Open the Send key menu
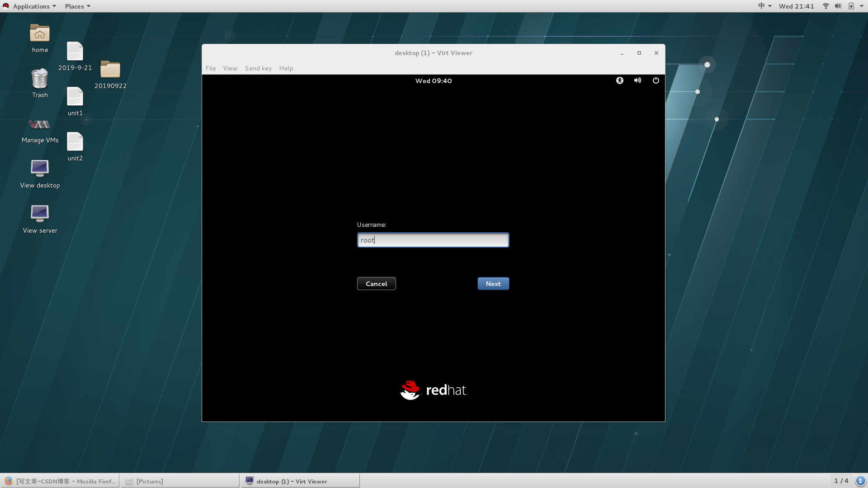Viewport: 868px width, 488px height. (x=258, y=68)
